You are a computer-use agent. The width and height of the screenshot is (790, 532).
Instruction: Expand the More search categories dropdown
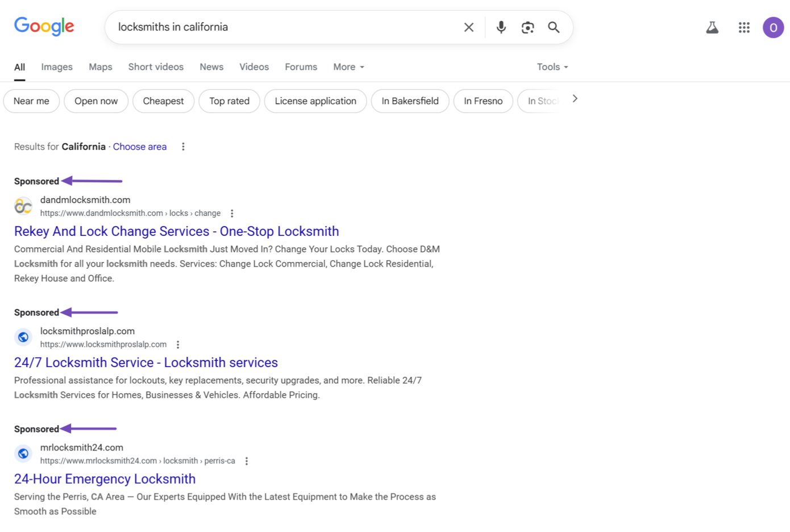348,67
